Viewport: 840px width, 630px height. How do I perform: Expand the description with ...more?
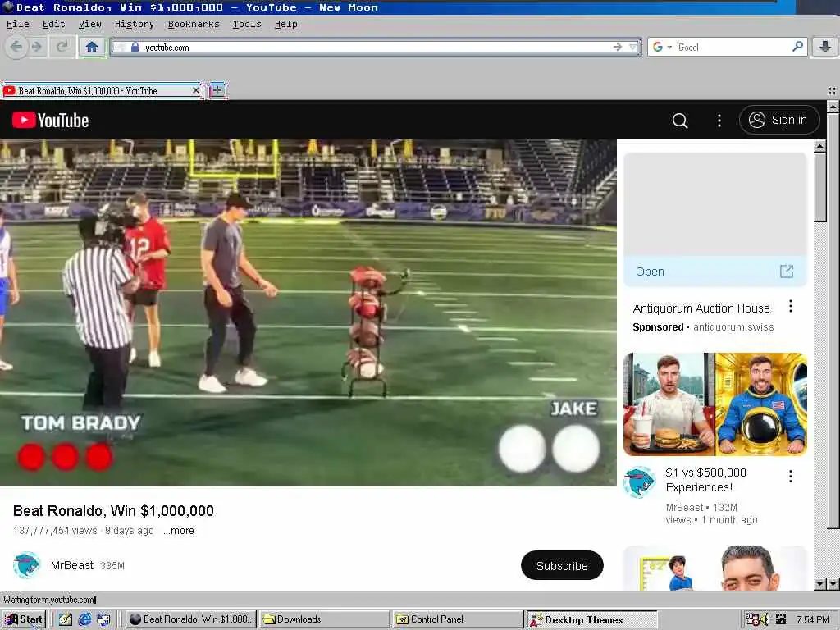point(179,531)
